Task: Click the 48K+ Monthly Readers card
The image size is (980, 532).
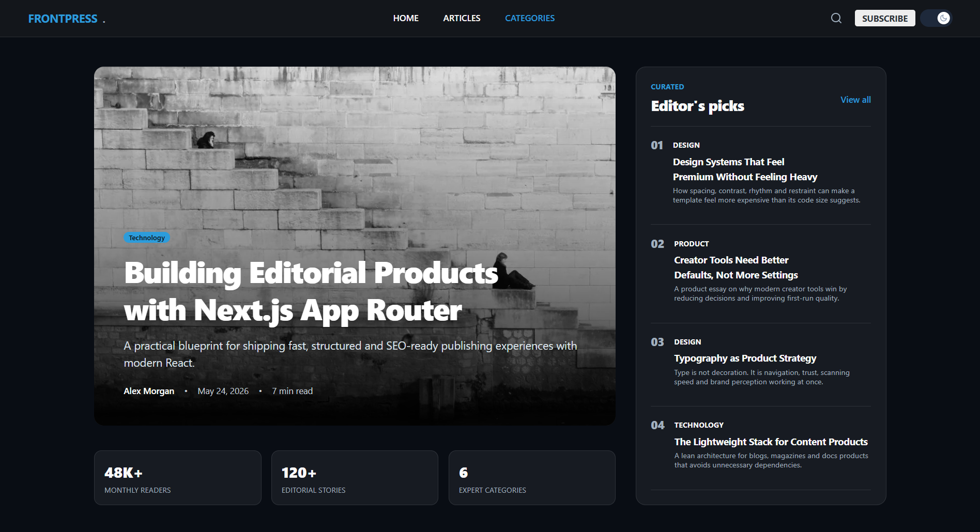Action: (178, 478)
